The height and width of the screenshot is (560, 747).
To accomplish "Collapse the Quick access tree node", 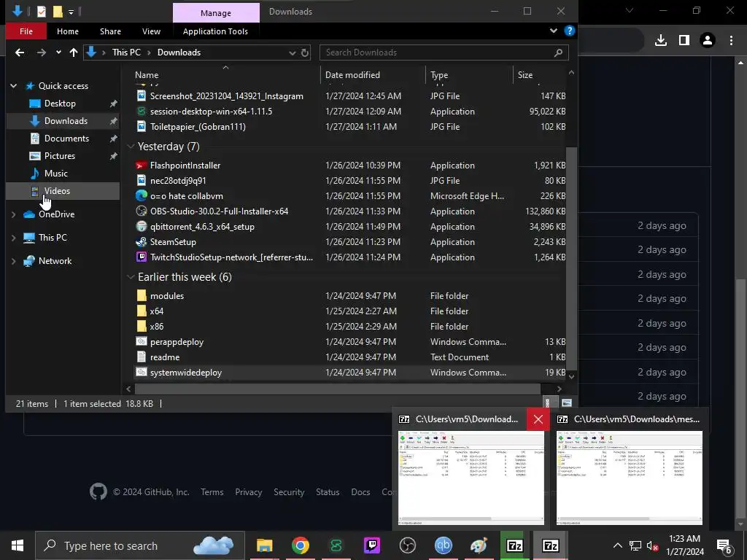I will (x=13, y=86).
